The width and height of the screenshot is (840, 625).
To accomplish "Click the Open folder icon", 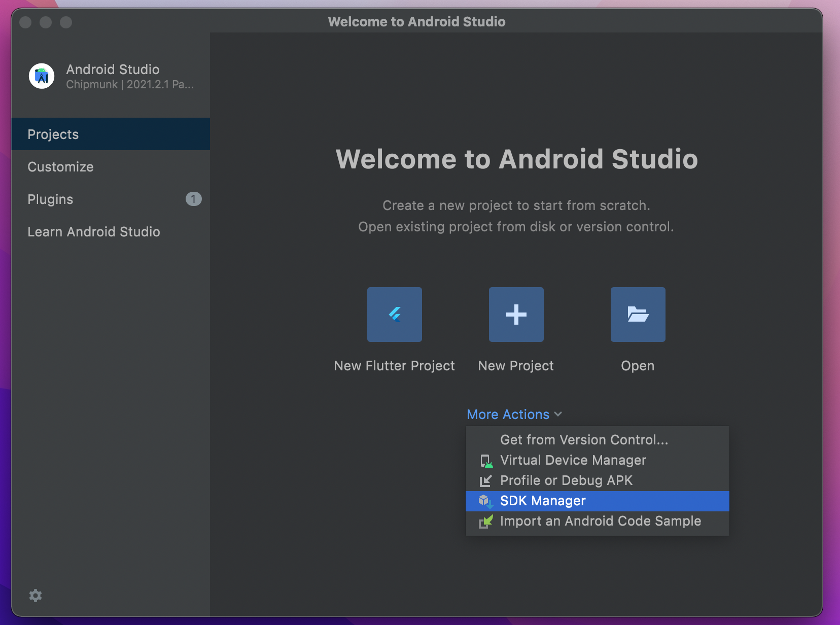I will coord(638,315).
